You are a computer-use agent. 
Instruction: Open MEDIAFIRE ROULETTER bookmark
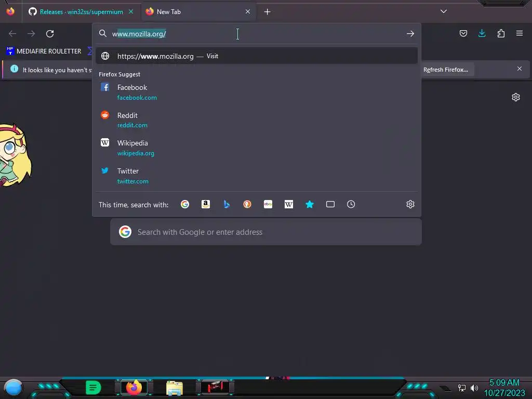pyautogui.click(x=44, y=51)
